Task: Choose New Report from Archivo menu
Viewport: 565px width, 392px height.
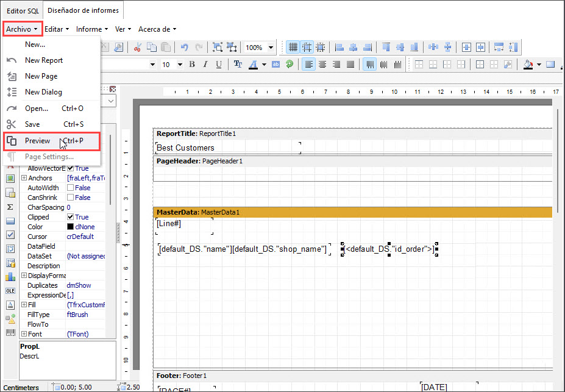Action: click(x=51, y=60)
